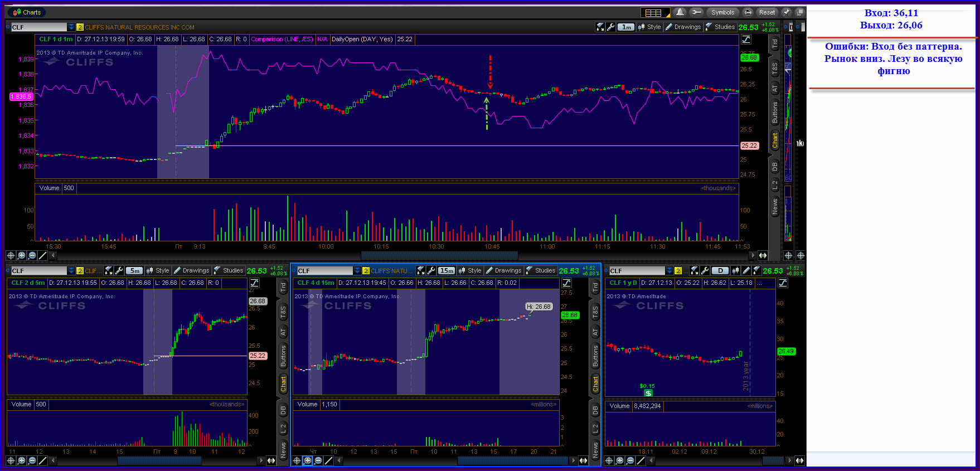Open the Studies menu on main chart
980x471 pixels.
click(x=720, y=27)
